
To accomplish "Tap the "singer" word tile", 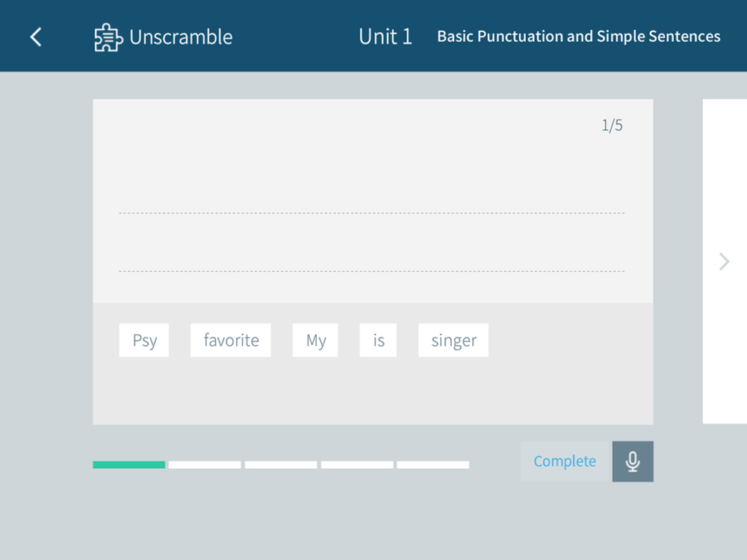I will pyautogui.click(x=453, y=340).
